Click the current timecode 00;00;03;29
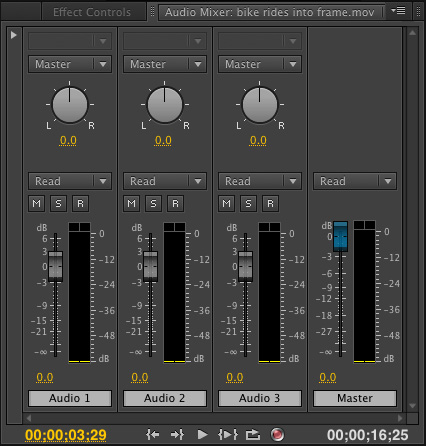Viewport: 426px width, 446px height. [x=66, y=435]
